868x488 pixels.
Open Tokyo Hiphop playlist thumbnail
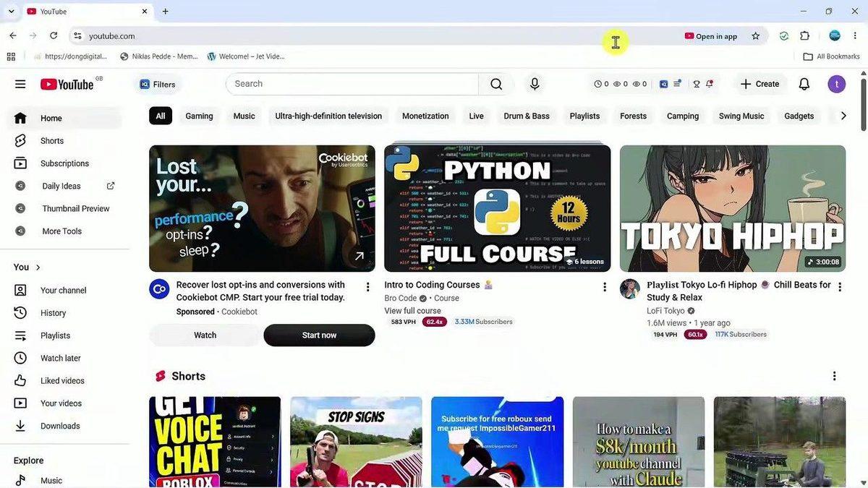(733, 208)
